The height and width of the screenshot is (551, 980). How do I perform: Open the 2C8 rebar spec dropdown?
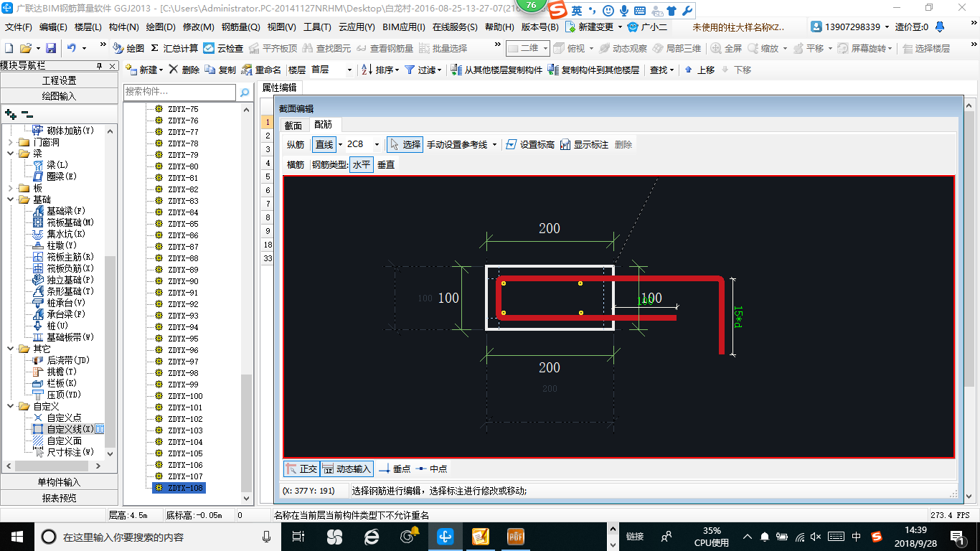tap(377, 144)
